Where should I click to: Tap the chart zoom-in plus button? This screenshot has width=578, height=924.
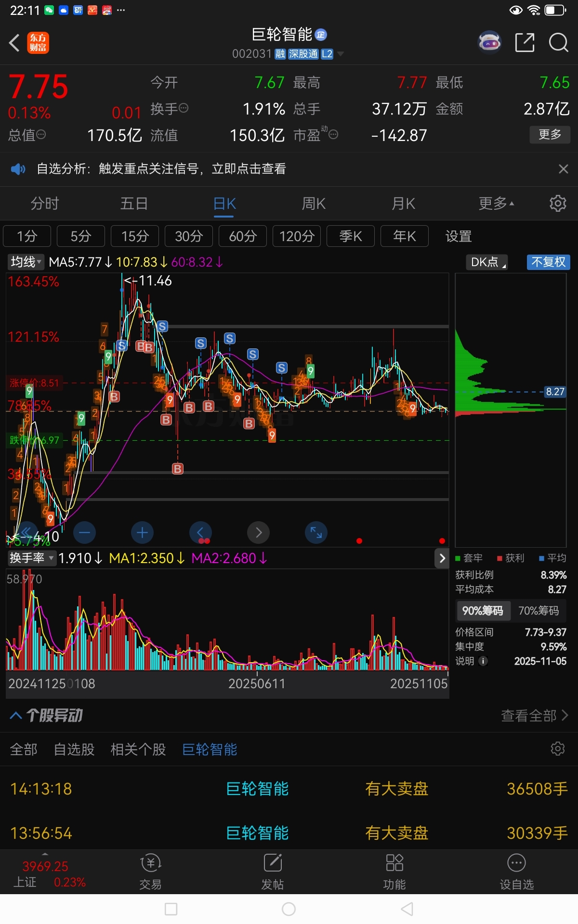(x=143, y=532)
